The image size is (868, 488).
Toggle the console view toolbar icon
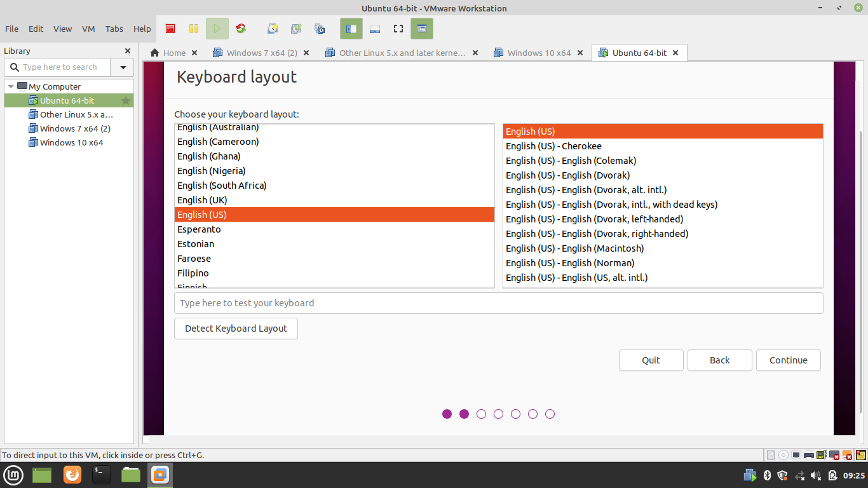click(x=422, y=29)
